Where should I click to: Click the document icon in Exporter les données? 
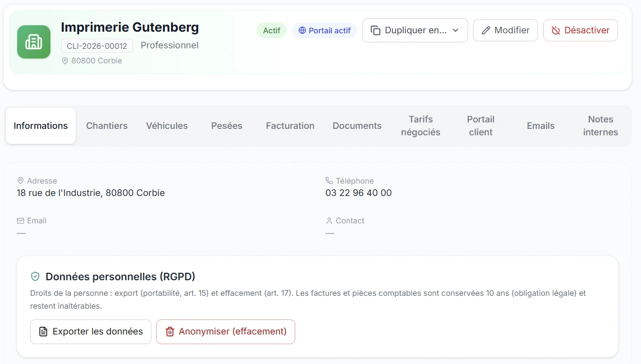(43, 331)
